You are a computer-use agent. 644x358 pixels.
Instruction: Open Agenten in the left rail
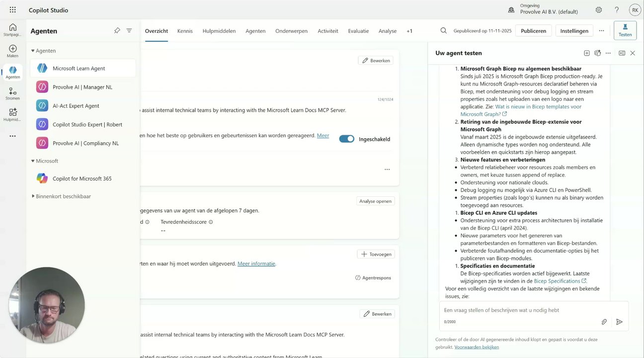(12, 73)
